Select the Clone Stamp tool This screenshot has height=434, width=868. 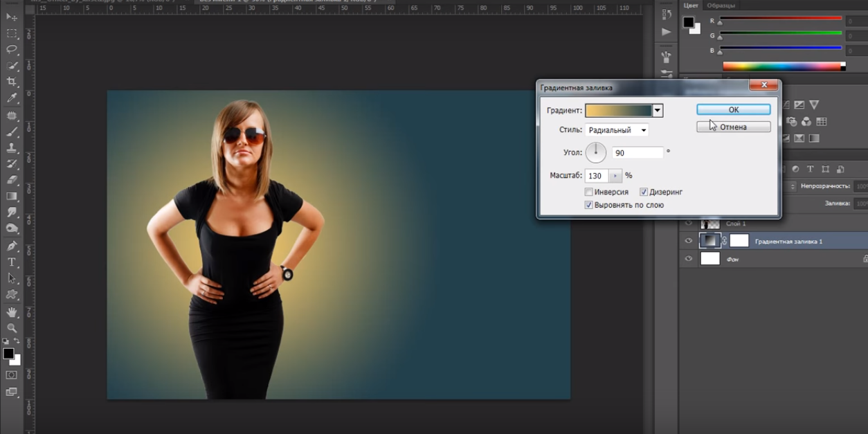(12, 147)
